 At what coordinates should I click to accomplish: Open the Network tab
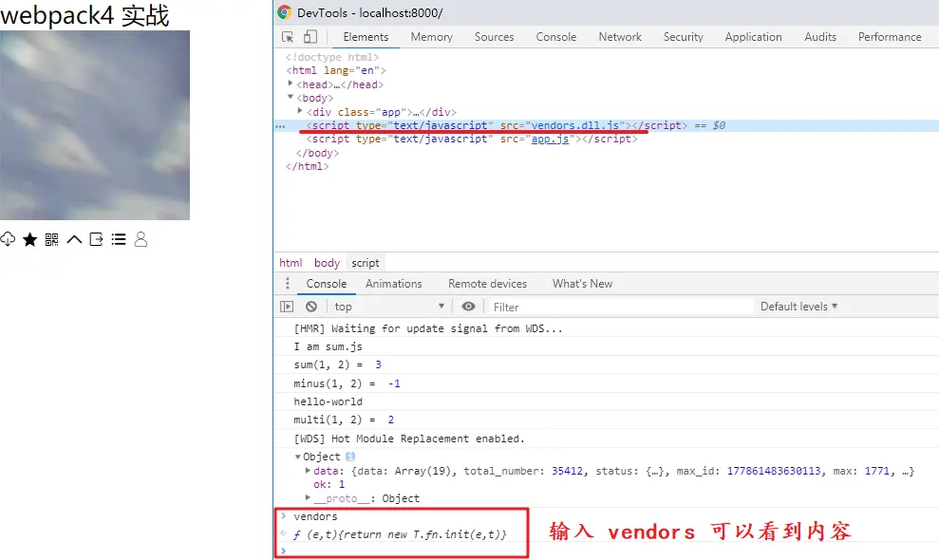tap(620, 37)
